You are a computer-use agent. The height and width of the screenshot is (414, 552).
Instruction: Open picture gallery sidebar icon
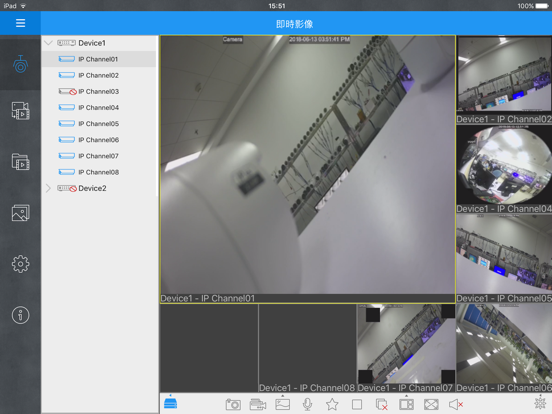(x=20, y=213)
